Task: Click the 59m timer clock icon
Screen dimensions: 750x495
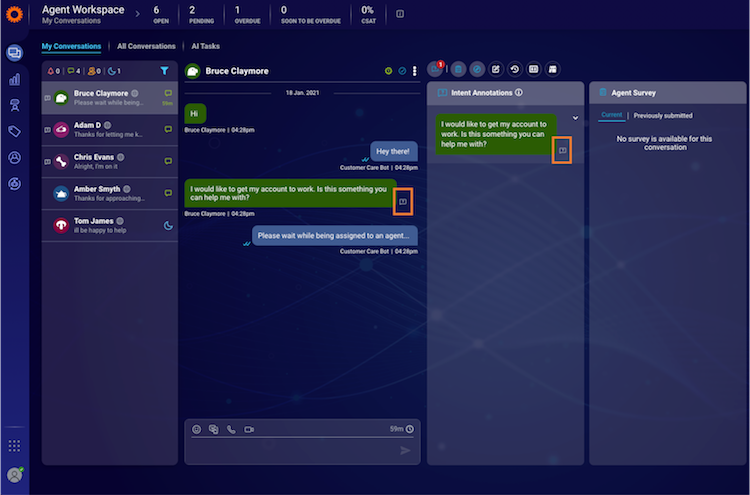Action: coord(410,429)
